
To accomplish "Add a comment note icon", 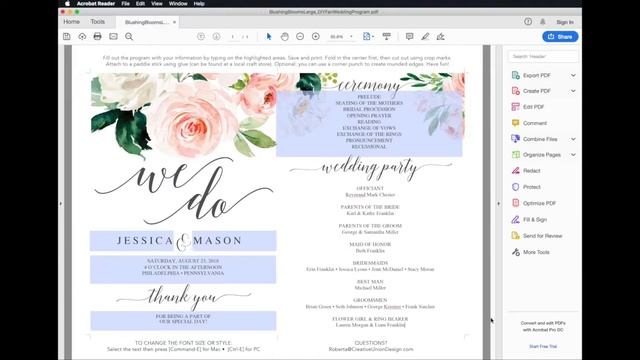I will click(409, 37).
